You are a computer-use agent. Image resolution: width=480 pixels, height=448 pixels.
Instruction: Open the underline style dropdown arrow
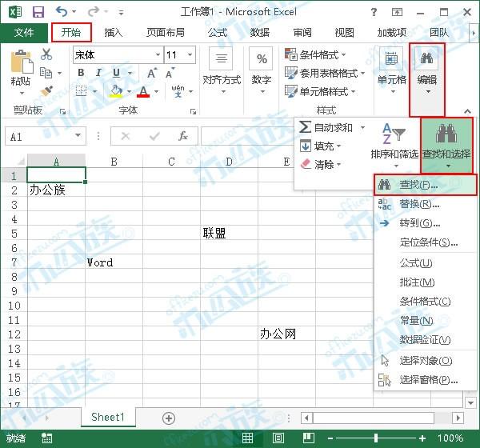tap(130, 73)
